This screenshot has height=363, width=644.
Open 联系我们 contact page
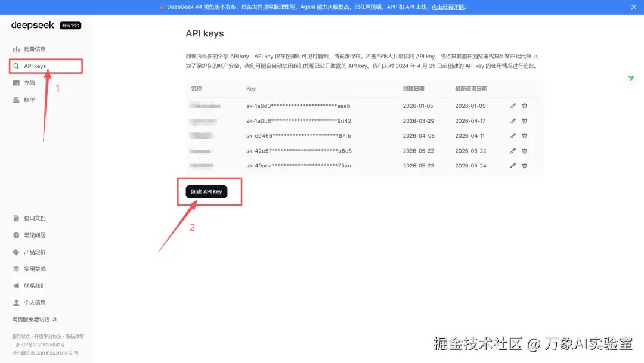[x=35, y=286]
